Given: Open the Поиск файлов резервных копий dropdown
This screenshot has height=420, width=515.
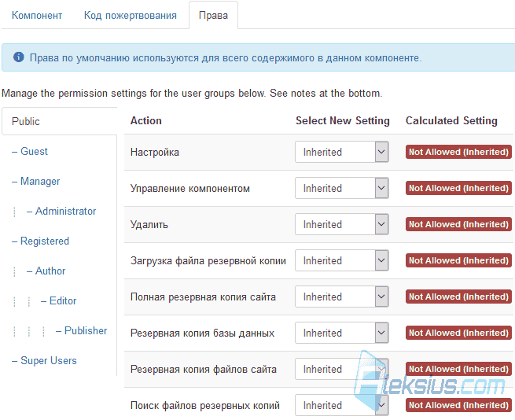Looking at the screenshot, I should pos(342,405).
